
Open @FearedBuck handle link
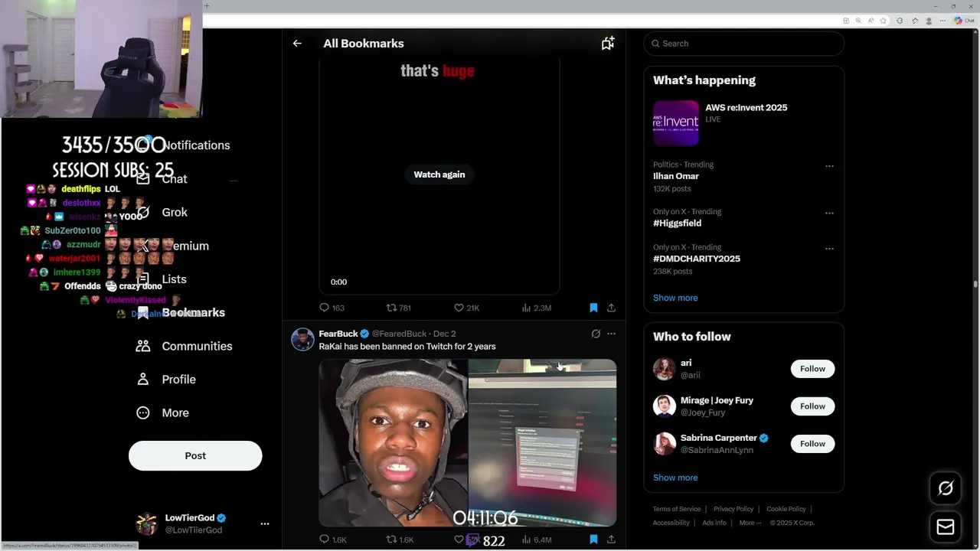pos(399,334)
